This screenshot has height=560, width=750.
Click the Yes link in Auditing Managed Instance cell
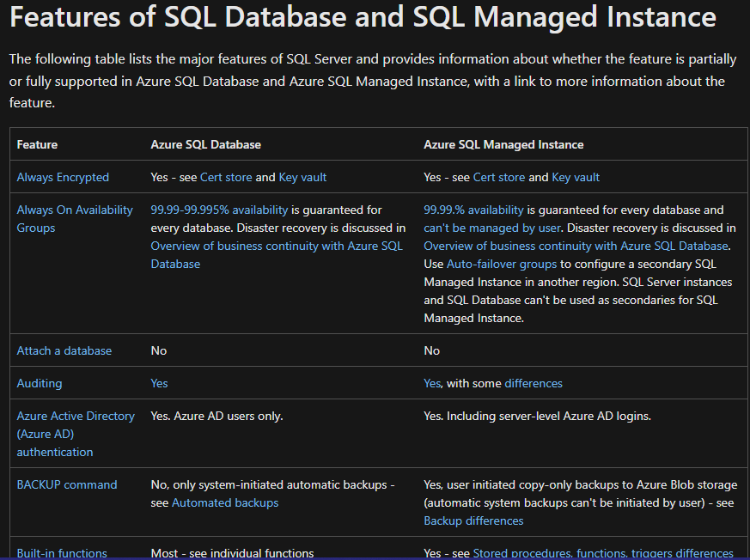pyautogui.click(x=432, y=383)
